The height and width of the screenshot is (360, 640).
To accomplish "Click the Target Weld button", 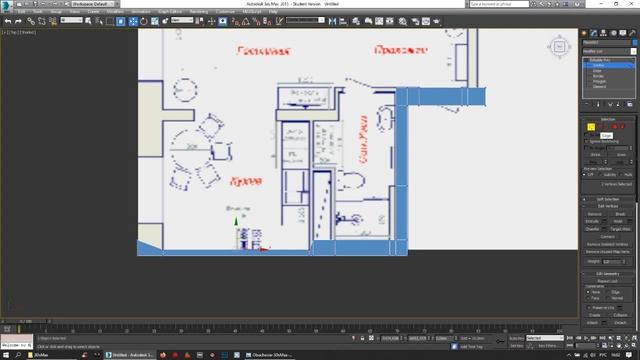I will pyautogui.click(x=620, y=229).
